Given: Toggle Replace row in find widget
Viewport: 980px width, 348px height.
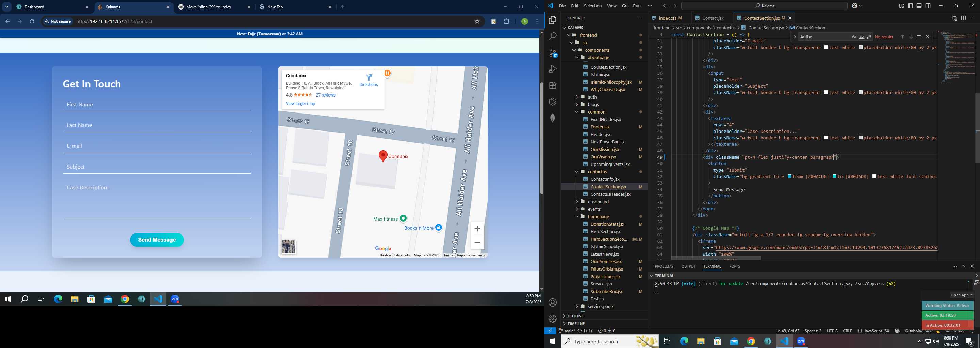Looking at the screenshot, I should click(795, 37).
